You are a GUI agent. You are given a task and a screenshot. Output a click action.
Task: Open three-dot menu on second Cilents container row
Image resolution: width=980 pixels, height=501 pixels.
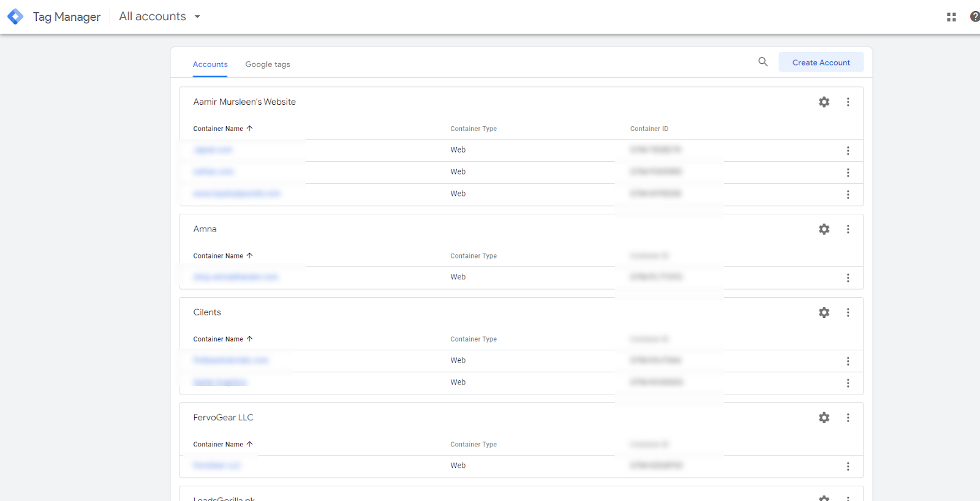tap(848, 383)
